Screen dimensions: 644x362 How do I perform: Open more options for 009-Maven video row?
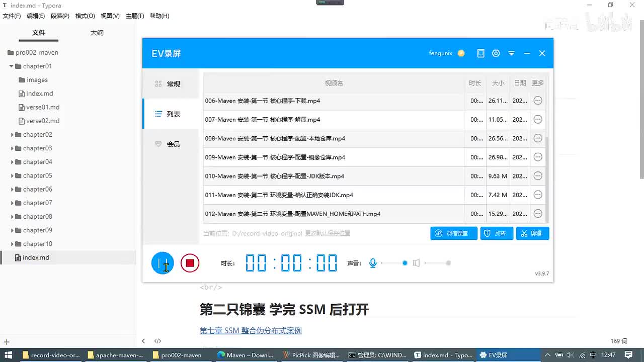pyautogui.click(x=538, y=157)
